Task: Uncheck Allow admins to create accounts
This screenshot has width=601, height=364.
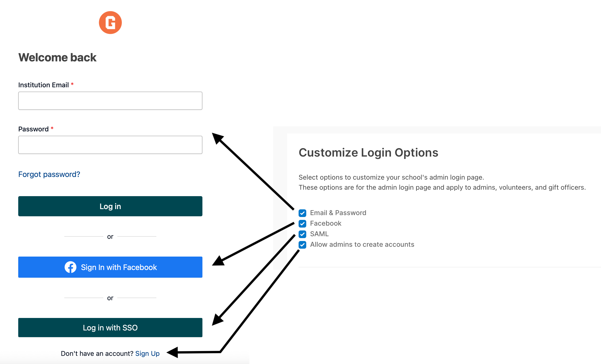Action: (x=302, y=245)
